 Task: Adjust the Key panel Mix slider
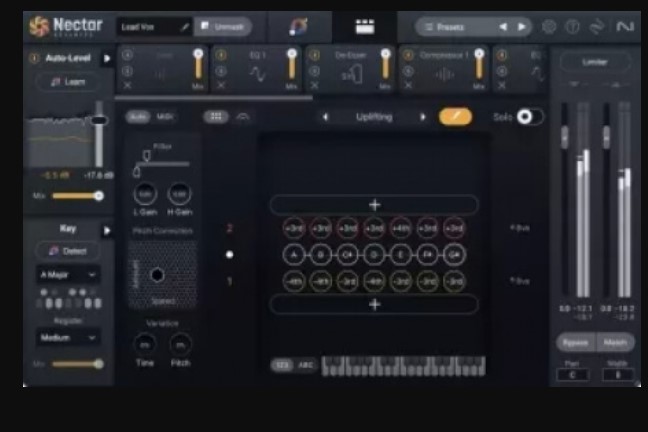tap(78, 364)
